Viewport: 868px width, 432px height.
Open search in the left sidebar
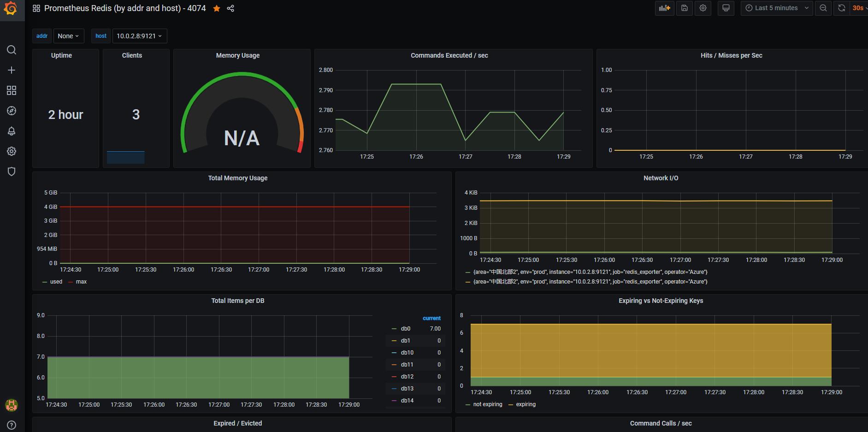click(12, 50)
